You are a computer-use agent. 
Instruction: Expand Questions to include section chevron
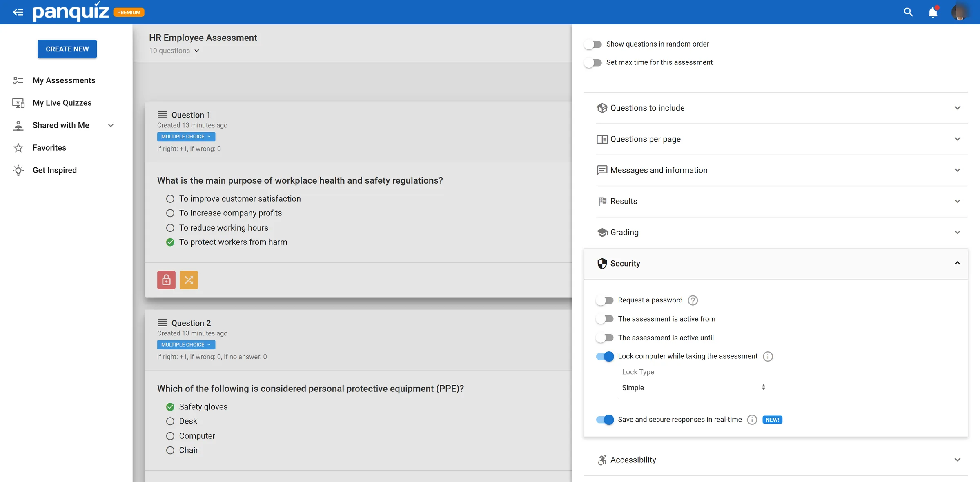(x=958, y=108)
